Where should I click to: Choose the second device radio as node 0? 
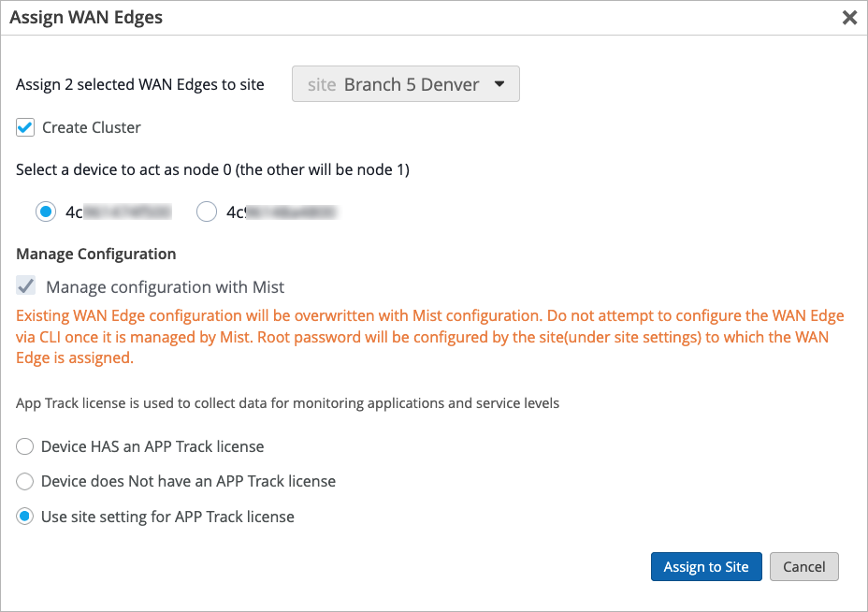[x=207, y=212]
